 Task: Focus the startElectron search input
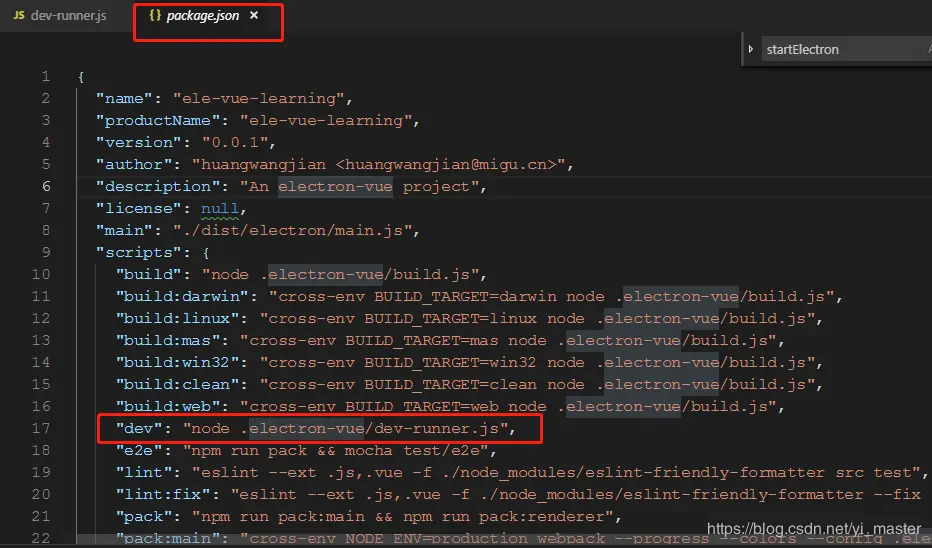coord(844,49)
